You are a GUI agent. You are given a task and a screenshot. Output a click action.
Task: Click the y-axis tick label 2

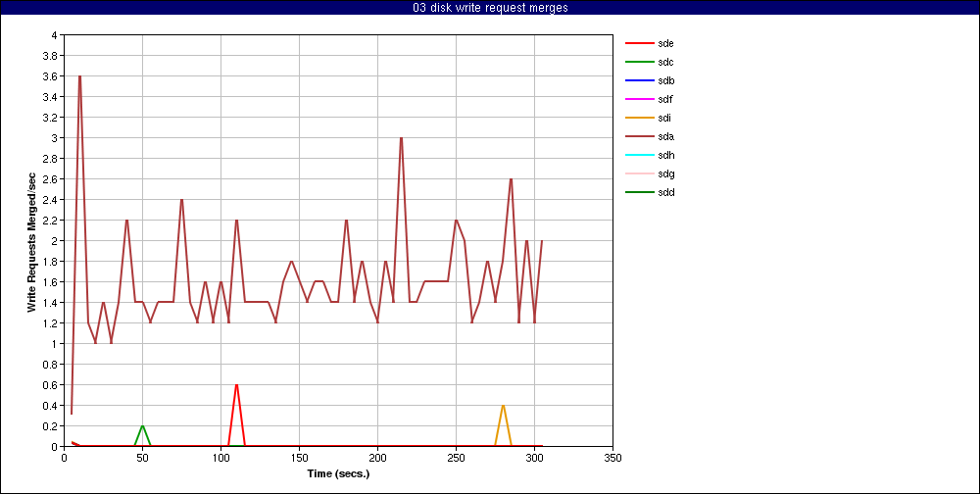[x=54, y=241]
